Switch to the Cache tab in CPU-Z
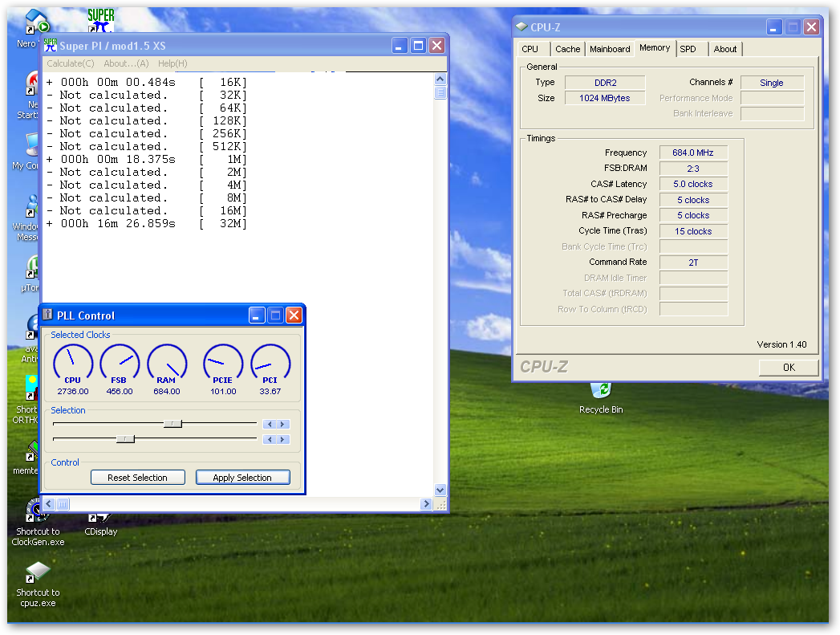 [x=568, y=49]
